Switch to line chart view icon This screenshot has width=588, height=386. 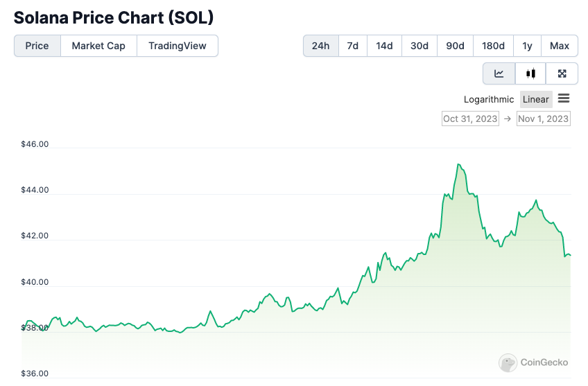[x=499, y=73]
